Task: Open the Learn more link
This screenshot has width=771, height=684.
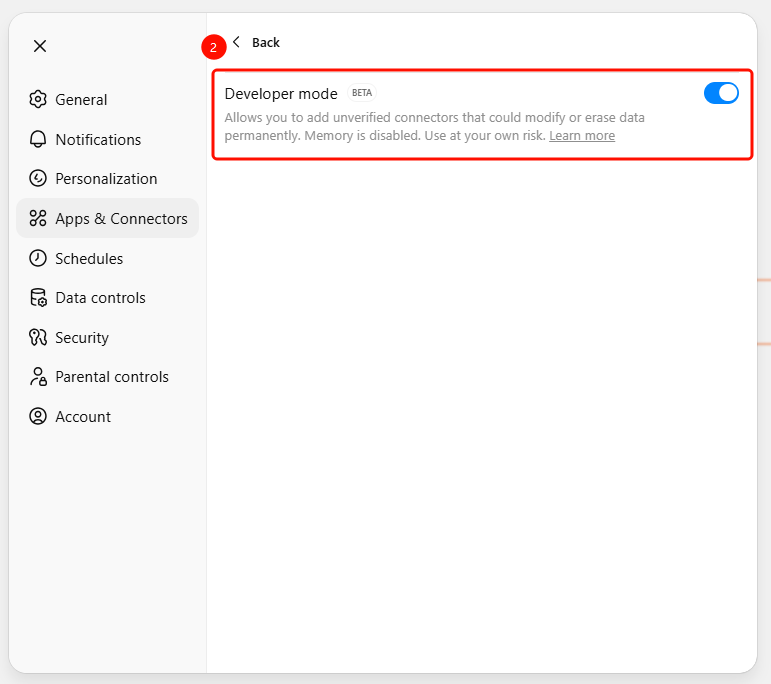Action: [582, 136]
